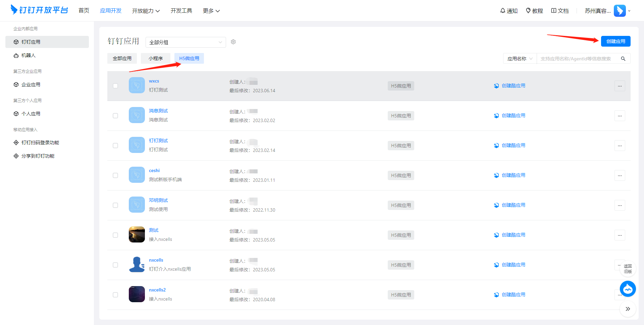
Task: Select the checkbox for the ceshi row
Action: (115, 175)
